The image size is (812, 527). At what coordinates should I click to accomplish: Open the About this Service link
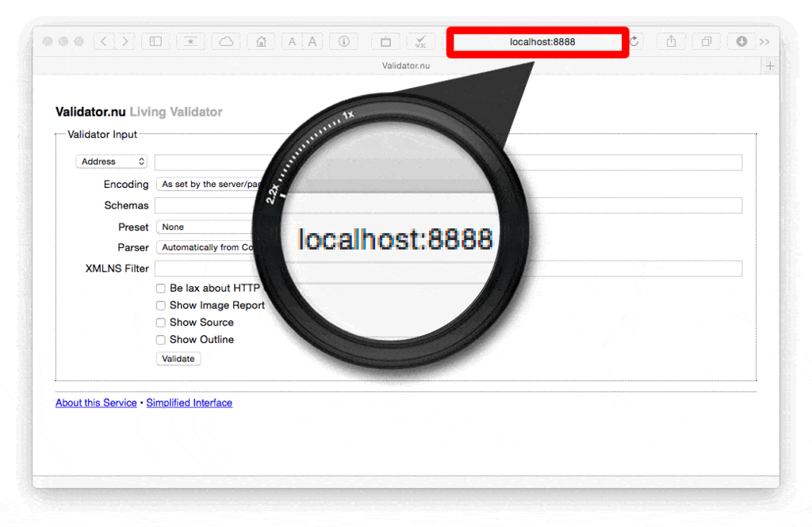coord(95,403)
